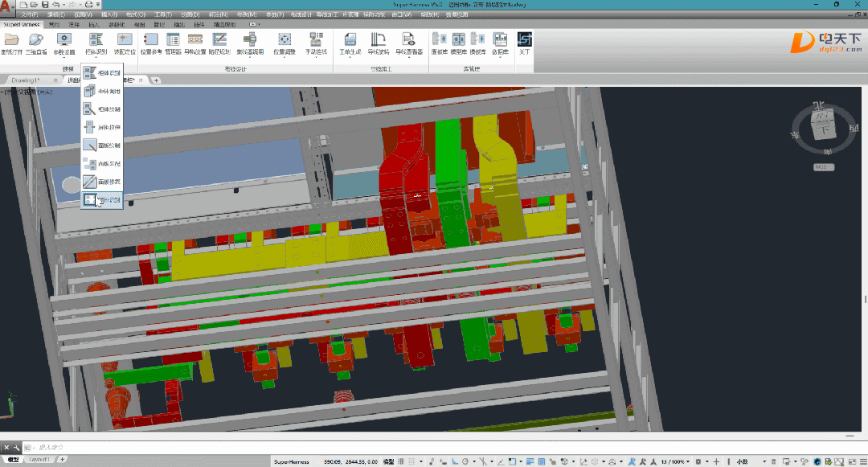Click the AutoCAD application menu logo
This screenshot has width=868, height=467.
[x=6, y=7]
